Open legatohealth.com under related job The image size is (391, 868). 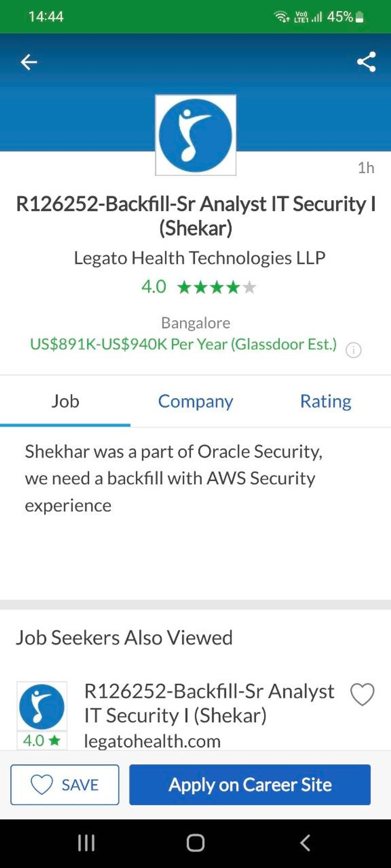152,741
